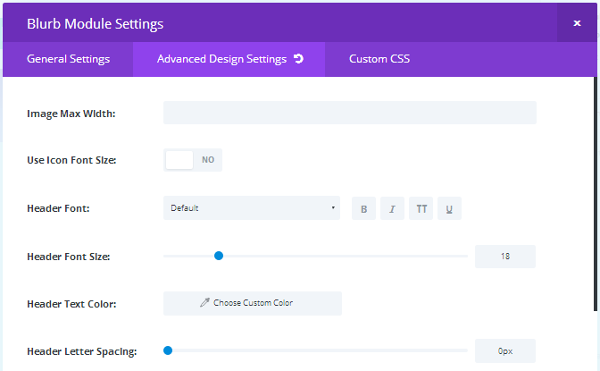Close the Blurb Module Settings dialog
The image size is (600, 371).
coord(577,23)
